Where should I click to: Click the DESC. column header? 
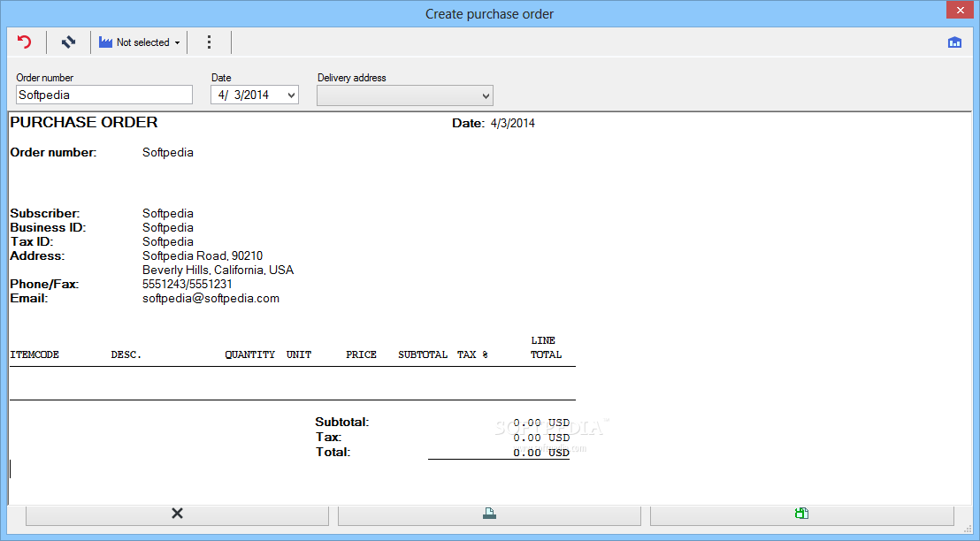126,354
